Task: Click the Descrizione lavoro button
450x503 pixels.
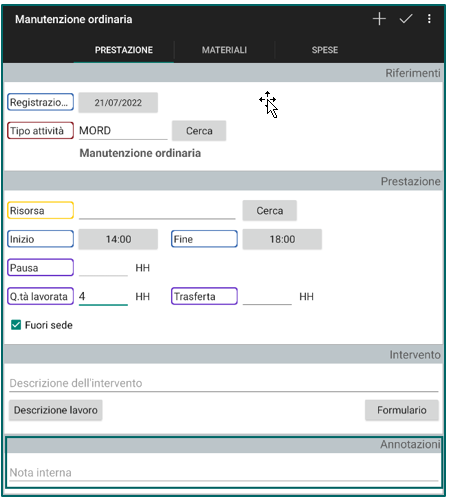Action: pos(56,410)
